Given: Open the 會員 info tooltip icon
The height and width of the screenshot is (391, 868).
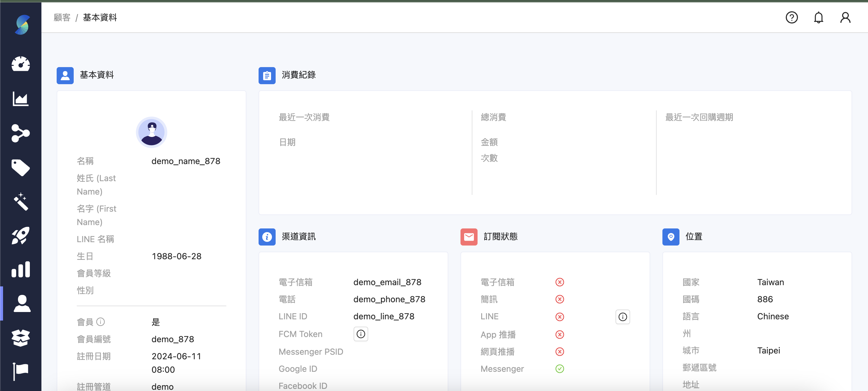Looking at the screenshot, I should (x=101, y=321).
